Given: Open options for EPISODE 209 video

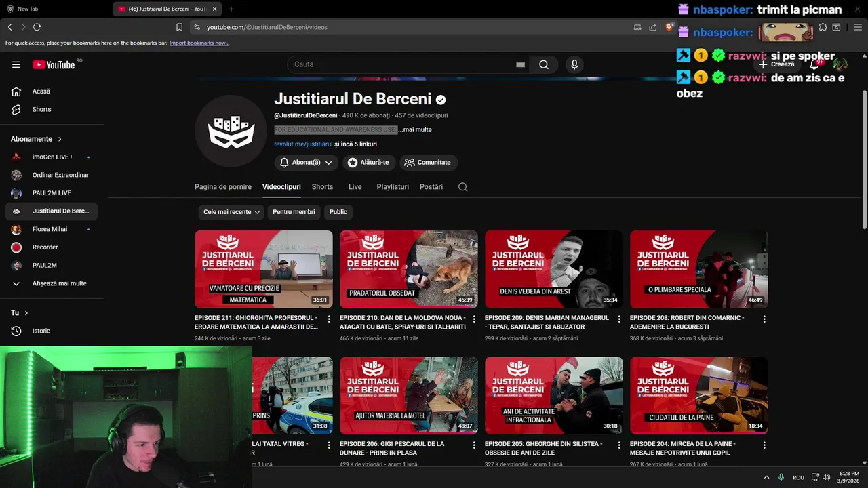Looking at the screenshot, I should [x=619, y=319].
